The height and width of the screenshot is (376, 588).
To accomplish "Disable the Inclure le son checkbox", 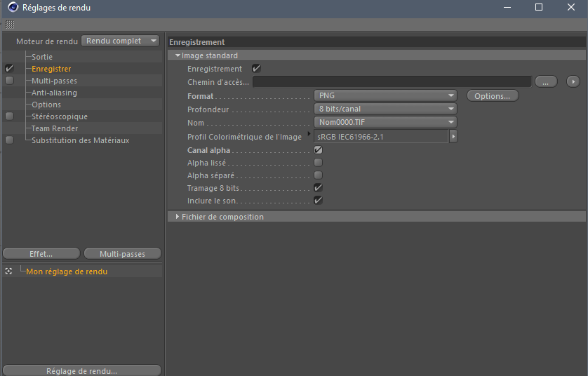I will click(x=318, y=200).
